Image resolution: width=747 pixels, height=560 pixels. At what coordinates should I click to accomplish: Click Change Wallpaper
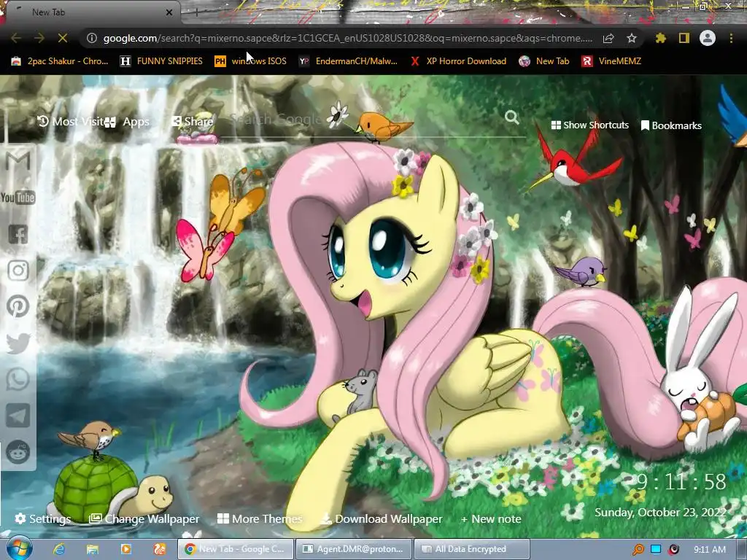[144, 518]
